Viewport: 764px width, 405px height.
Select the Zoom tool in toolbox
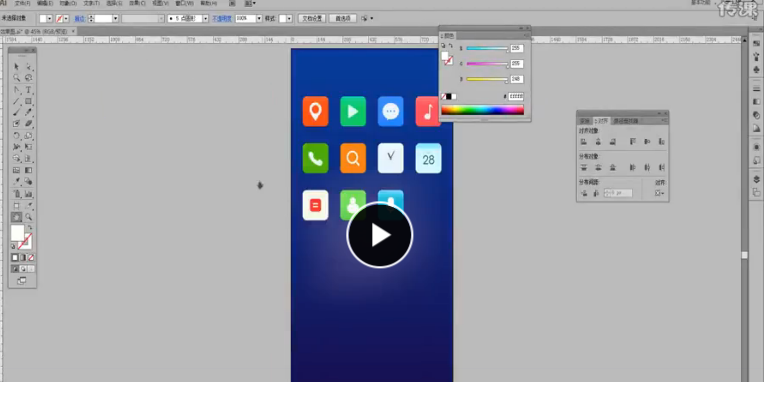pos(29,217)
